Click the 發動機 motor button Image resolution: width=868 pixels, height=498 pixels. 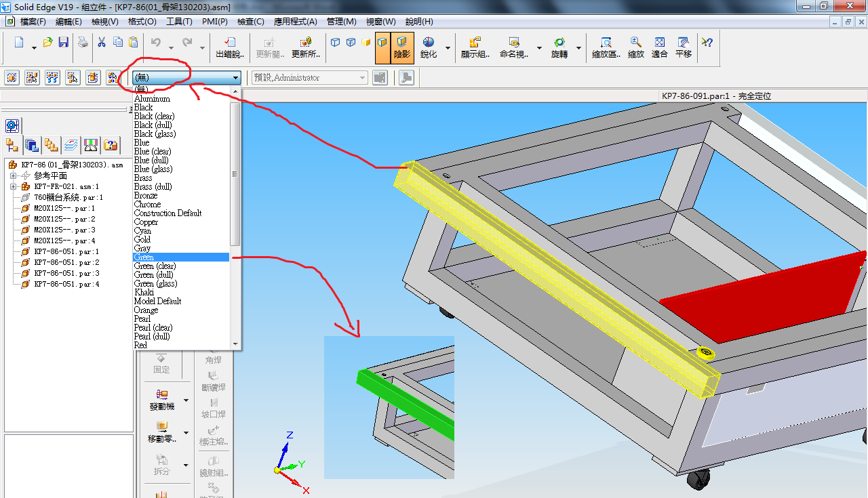[162, 399]
